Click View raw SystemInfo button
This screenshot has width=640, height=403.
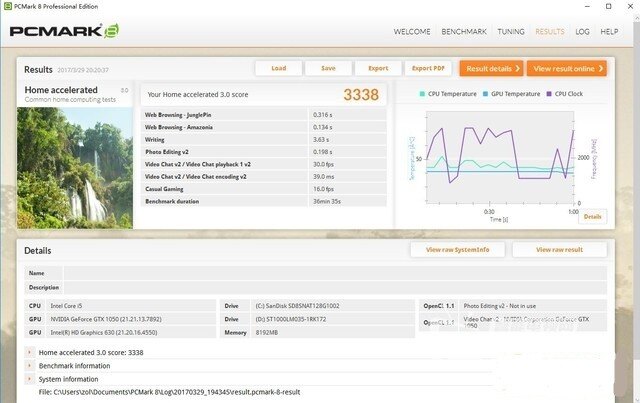tap(457, 249)
